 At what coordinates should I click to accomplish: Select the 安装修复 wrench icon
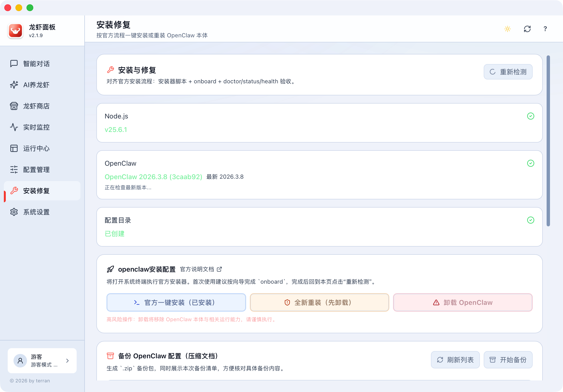point(15,191)
